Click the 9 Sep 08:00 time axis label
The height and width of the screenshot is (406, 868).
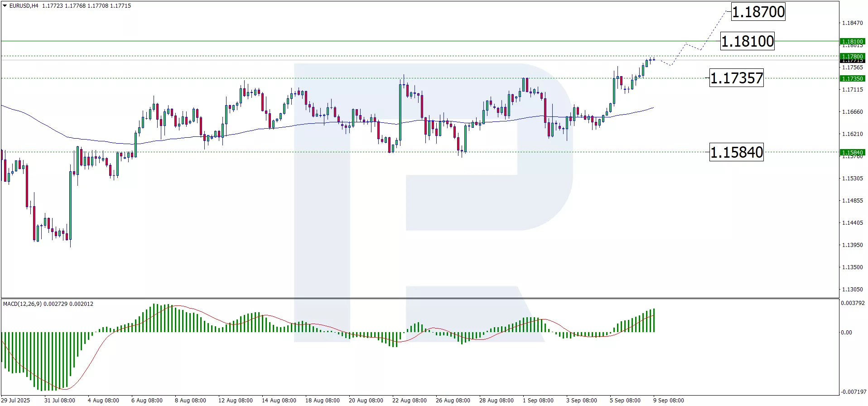(668, 400)
